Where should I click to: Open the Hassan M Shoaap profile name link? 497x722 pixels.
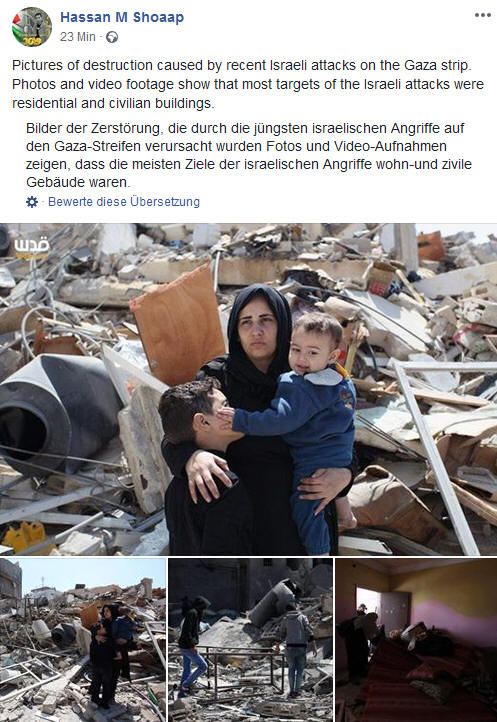122,17
